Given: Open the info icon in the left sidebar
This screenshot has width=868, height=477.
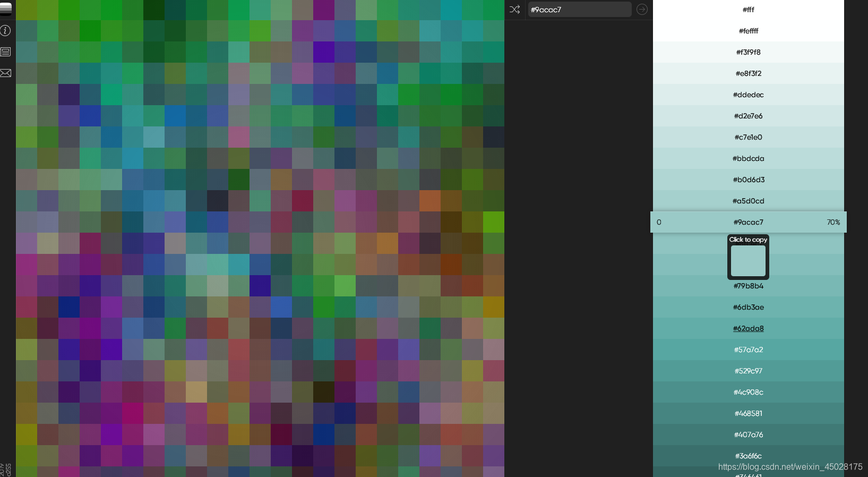Looking at the screenshot, I should click(5, 31).
